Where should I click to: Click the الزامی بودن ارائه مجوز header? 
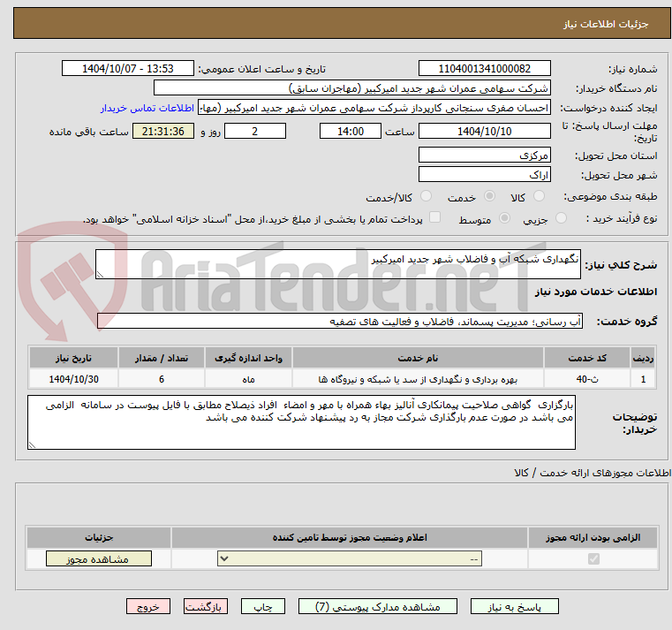click(593, 537)
